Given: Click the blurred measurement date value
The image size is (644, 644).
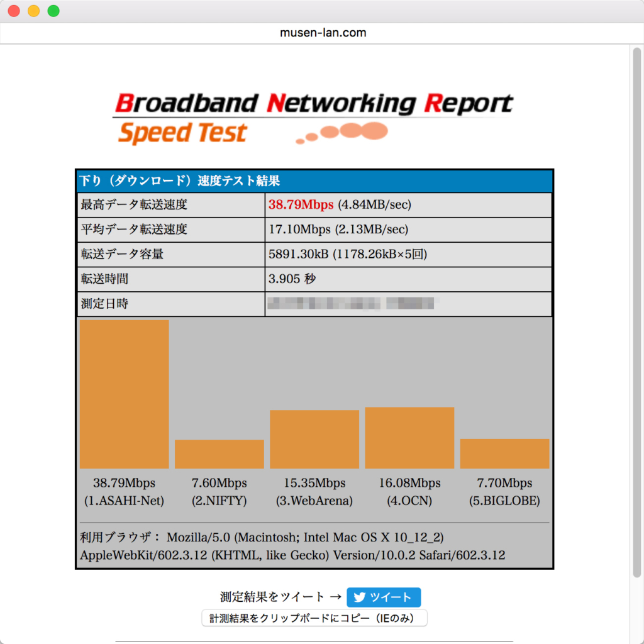Looking at the screenshot, I should (352, 303).
